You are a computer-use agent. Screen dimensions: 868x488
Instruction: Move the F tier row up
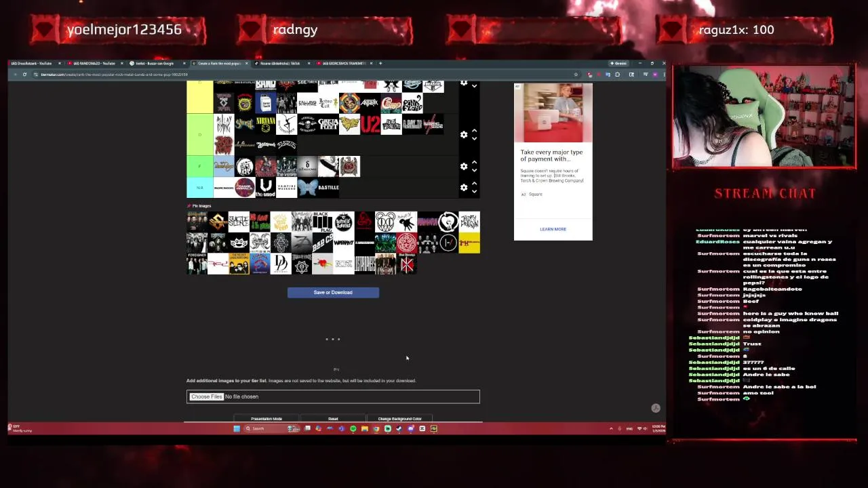click(x=474, y=162)
